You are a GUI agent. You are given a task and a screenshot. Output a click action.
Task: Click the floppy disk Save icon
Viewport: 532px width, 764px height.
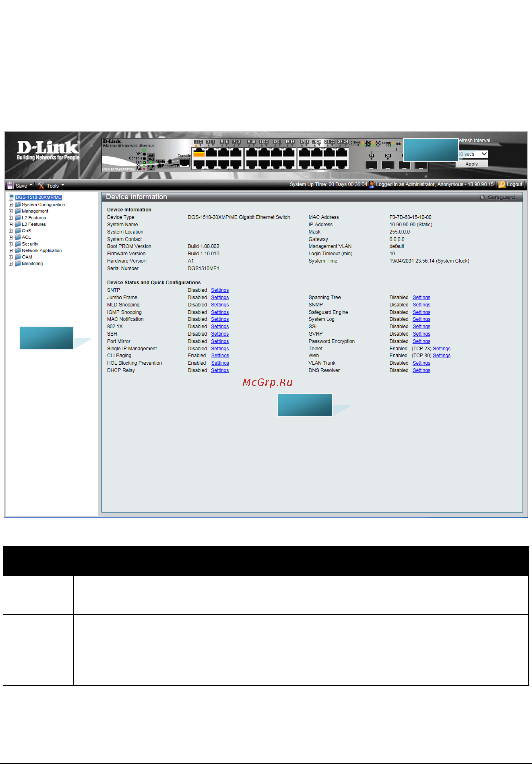coord(10,186)
